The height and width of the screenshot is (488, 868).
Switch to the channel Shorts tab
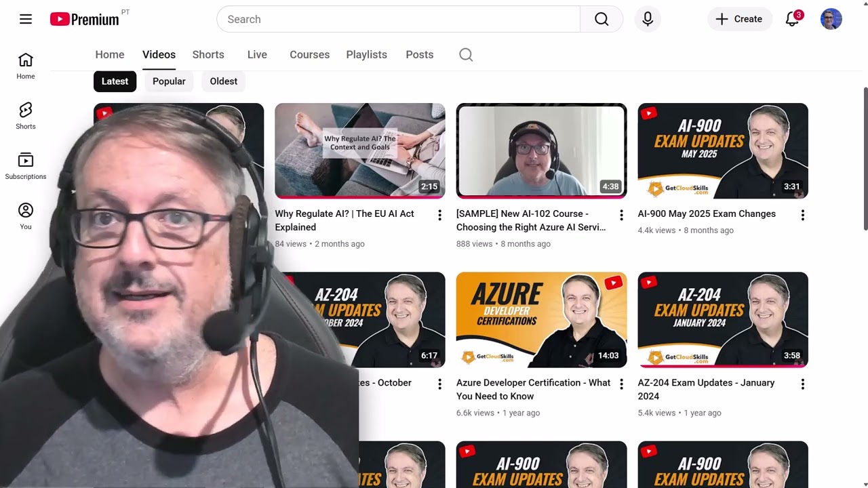(x=208, y=55)
